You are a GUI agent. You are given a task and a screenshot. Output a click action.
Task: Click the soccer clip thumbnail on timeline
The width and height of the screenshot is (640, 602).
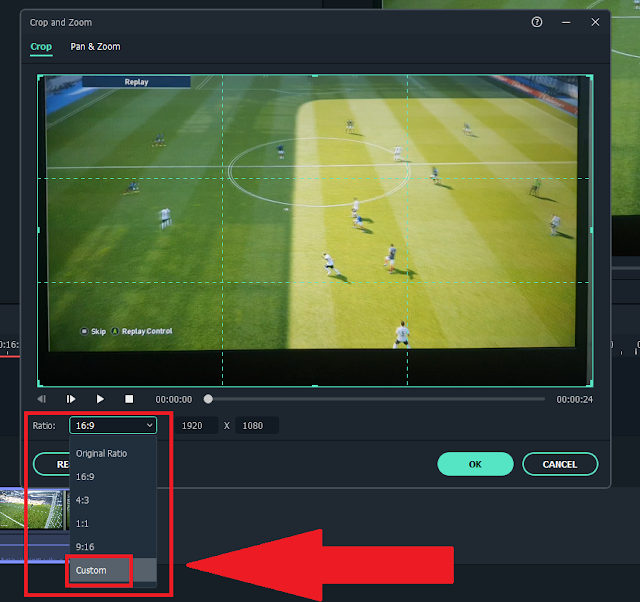(32, 509)
